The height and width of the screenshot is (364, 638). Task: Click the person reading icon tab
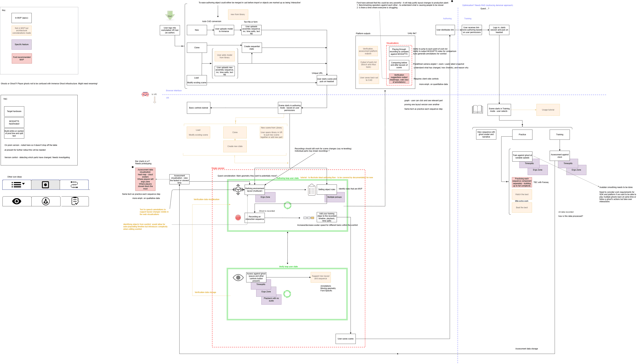point(46,201)
